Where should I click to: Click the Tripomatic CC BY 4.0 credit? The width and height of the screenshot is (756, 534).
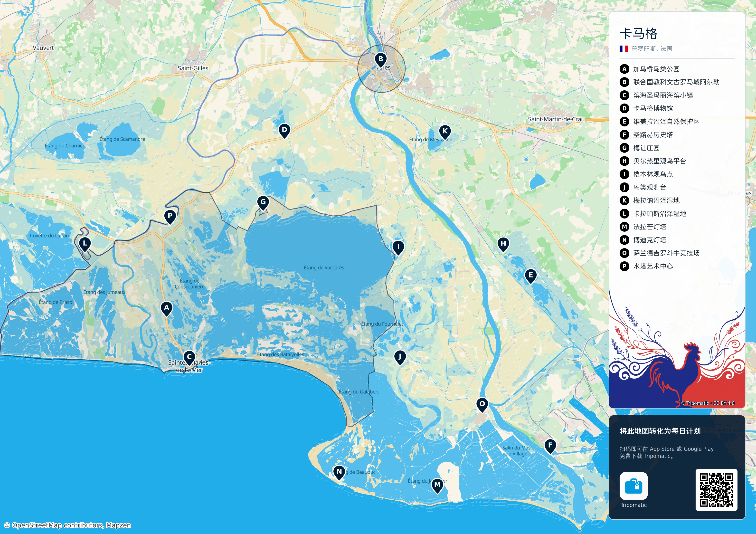(708, 403)
